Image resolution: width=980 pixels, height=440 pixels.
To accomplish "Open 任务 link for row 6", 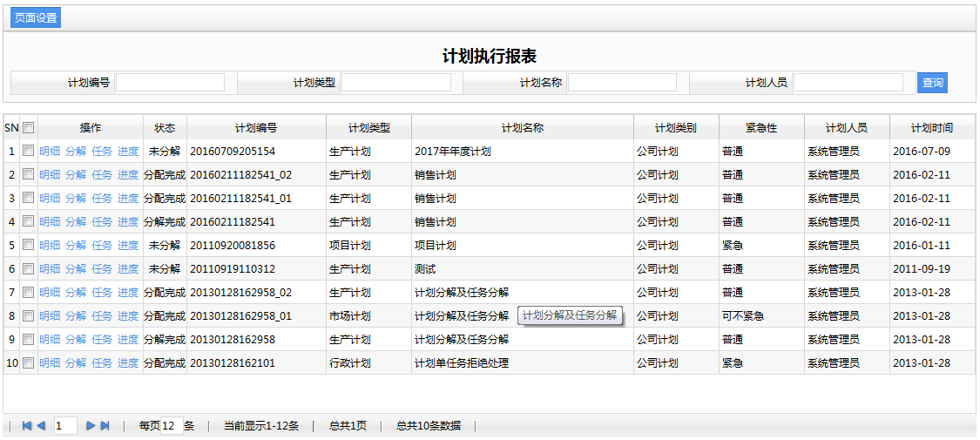I will coord(102,269).
